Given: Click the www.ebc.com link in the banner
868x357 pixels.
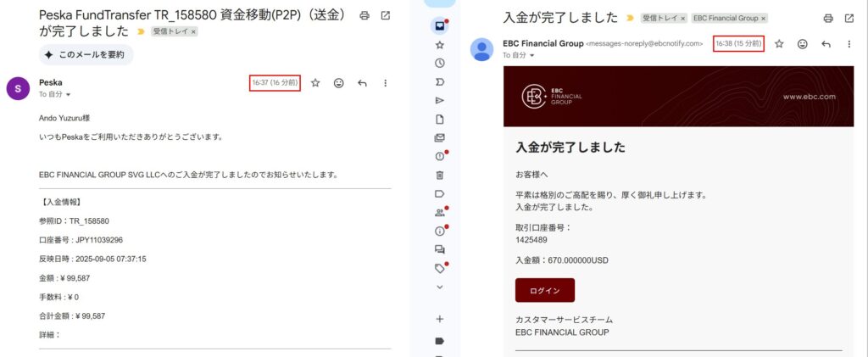Looking at the screenshot, I should tap(810, 97).
